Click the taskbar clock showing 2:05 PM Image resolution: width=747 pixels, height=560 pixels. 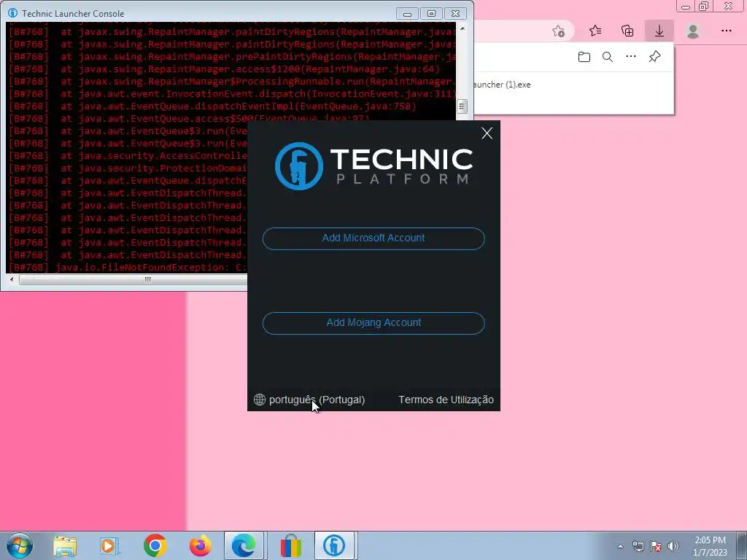[x=710, y=546]
